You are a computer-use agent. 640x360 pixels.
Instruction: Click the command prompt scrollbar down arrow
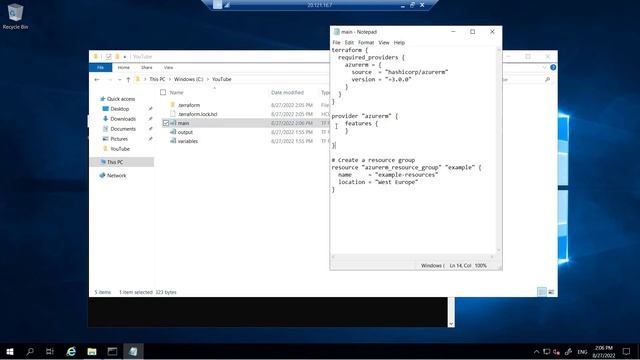click(x=451, y=324)
